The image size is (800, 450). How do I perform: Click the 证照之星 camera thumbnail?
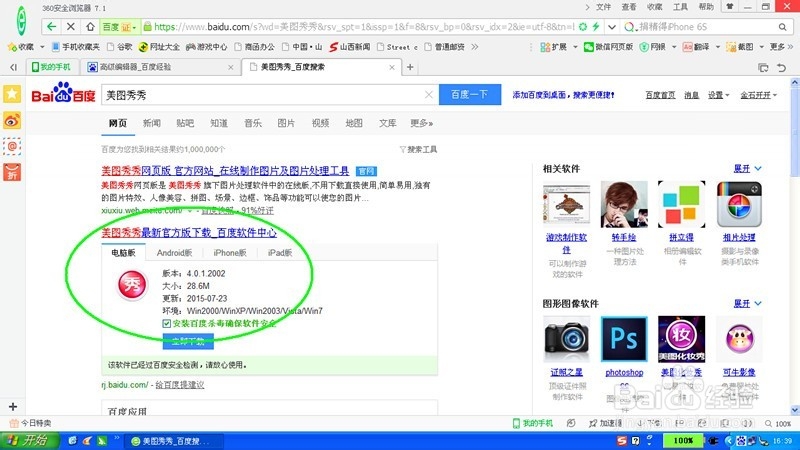click(x=566, y=338)
